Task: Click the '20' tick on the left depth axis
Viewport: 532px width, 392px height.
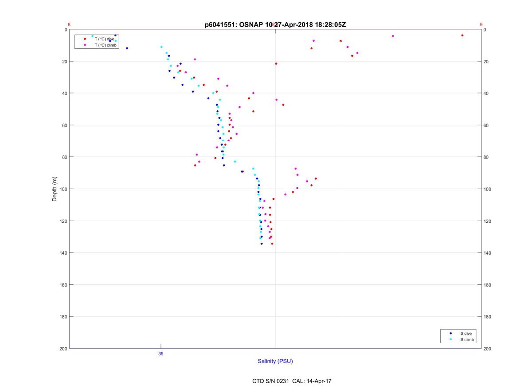Action: point(64,62)
